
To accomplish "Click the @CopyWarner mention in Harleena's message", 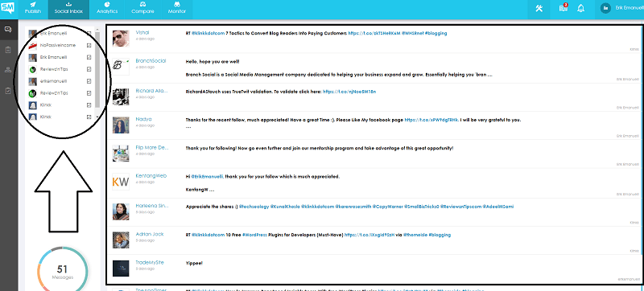I will tap(389, 207).
